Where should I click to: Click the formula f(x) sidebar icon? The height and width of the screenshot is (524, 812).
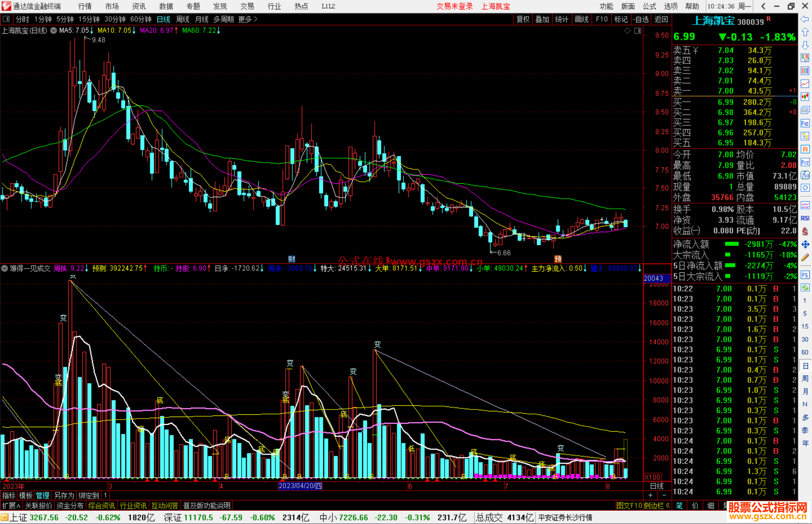(x=805, y=175)
